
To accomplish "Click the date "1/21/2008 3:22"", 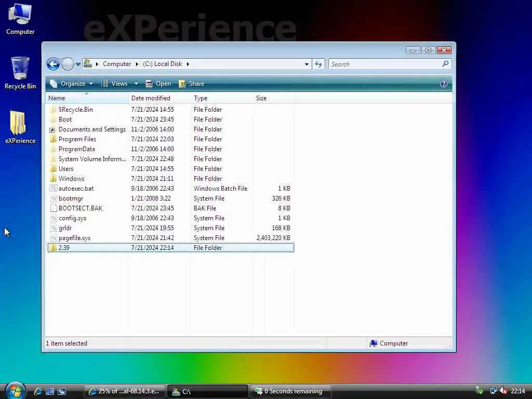I will pos(151,198).
